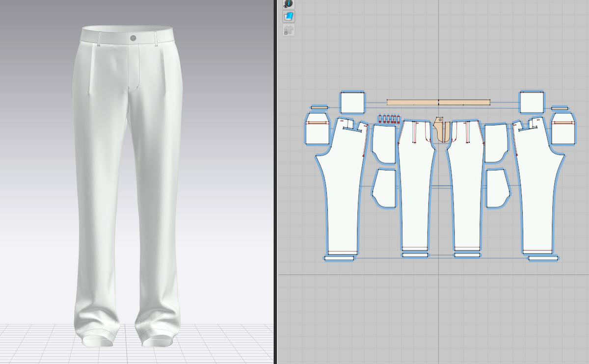Select the long tan waistband pattern piece
Image resolution: width=589 pixels, height=364 pixels.
pos(438,103)
